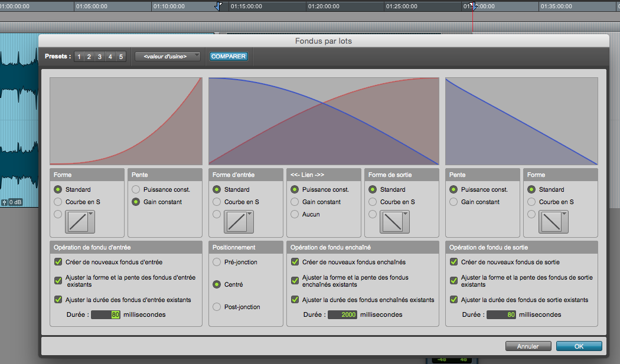
Task: Open the 'valeur d'usine' preset dropdown
Action: point(168,57)
